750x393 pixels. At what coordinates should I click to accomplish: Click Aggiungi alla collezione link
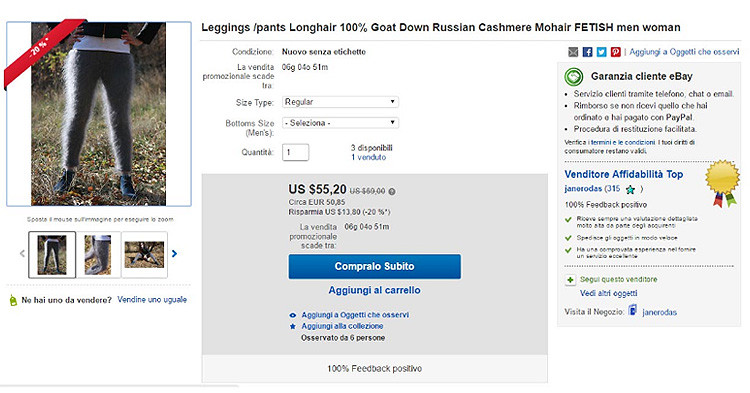click(x=342, y=326)
